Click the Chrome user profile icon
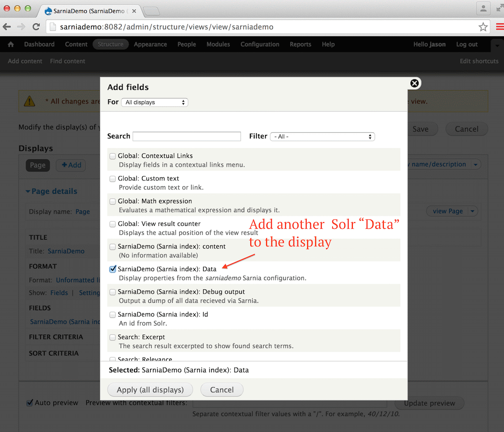Viewport: 504px width, 432px height. pyautogui.click(x=483, y=8)
